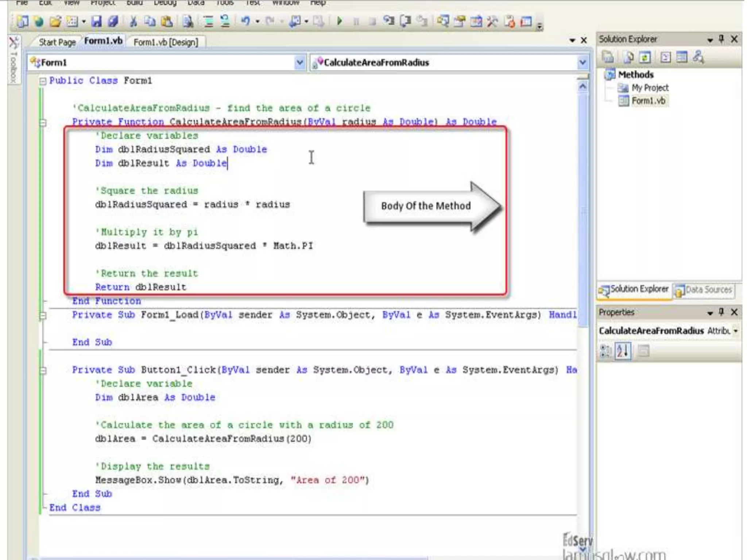The height and width of the screenshot is (560, 747).
Task: Cut selection with the scissors icon
Action: [x=133, y=22]
